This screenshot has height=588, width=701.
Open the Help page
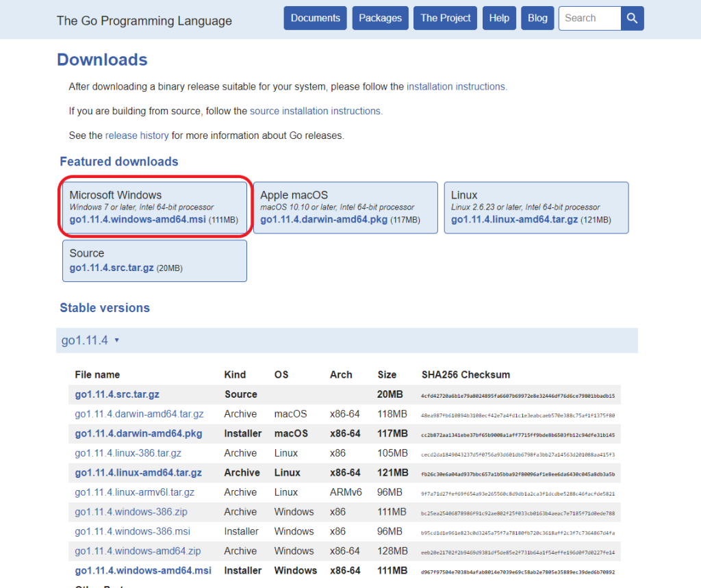coord(499,18)
